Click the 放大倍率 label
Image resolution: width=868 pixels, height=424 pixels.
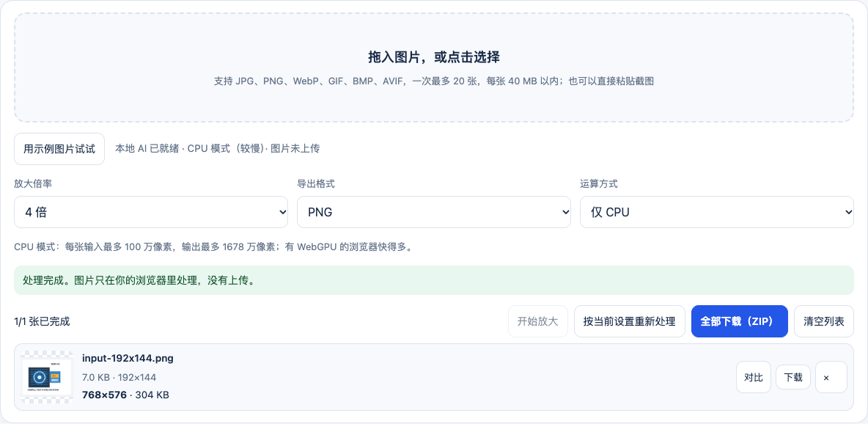point(33,185)
